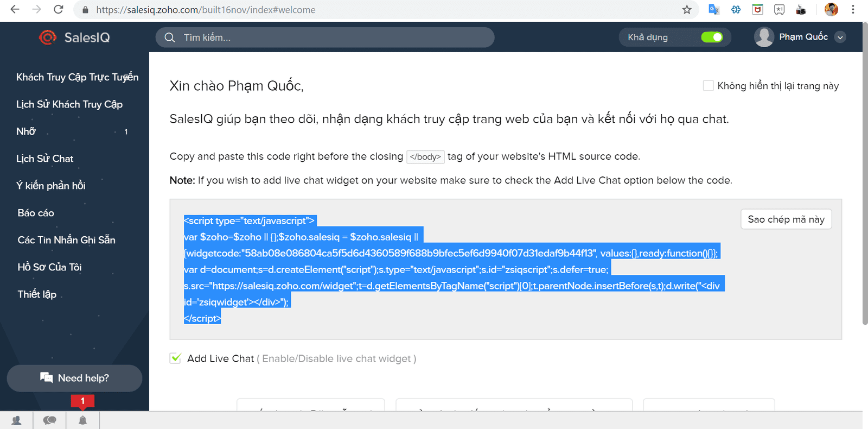Uncheck the Add Live Chat checkbox
868x429 pixels.
(x=175, y=358)
